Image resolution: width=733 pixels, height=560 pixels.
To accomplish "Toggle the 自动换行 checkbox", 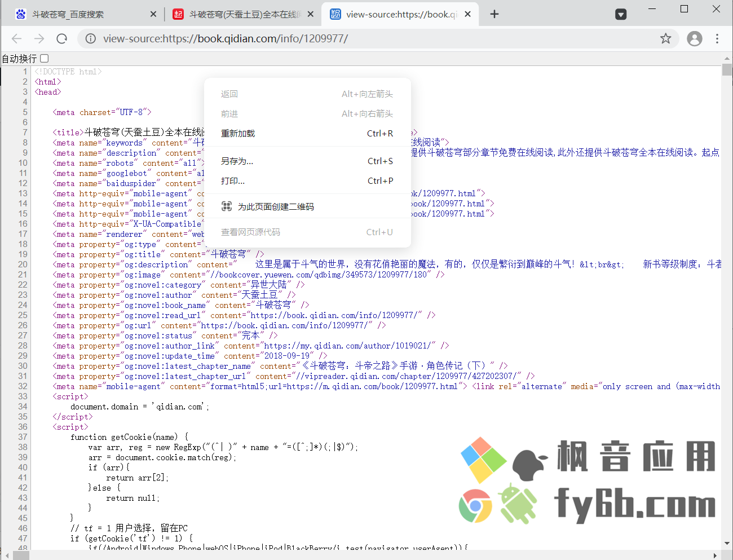I will [x=45, y=58].
